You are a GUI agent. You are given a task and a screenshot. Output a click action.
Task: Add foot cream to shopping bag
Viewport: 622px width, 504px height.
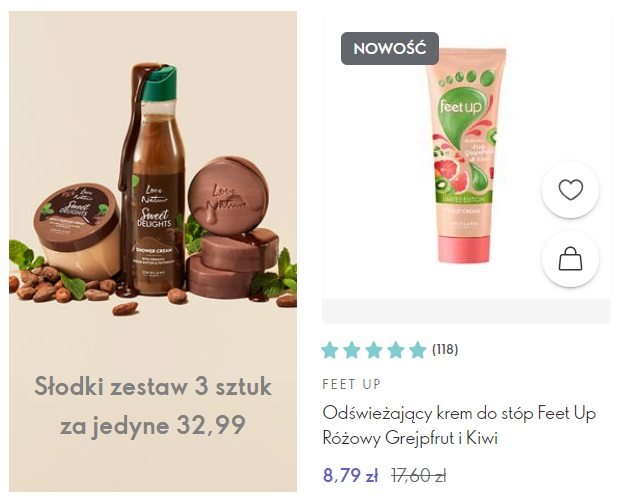tap(570, 259)
